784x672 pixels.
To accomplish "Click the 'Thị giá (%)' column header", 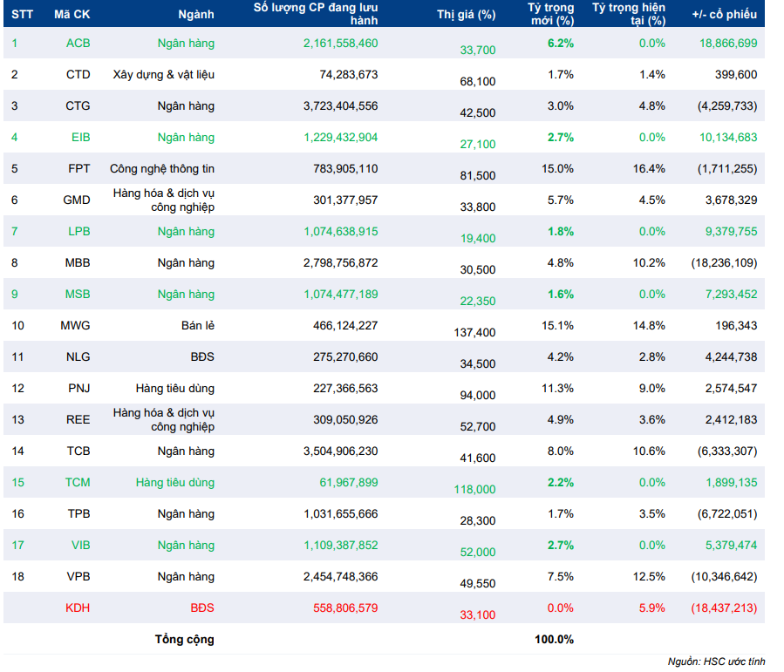I will tap(466, 14).
